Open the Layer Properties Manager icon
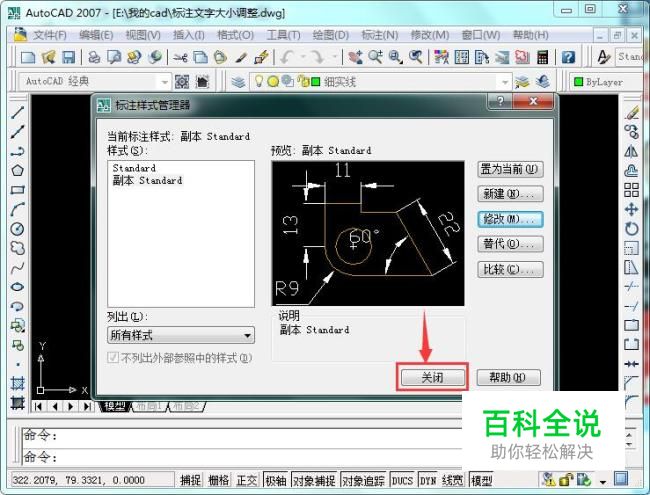650x495 pixels. (238, 82)
